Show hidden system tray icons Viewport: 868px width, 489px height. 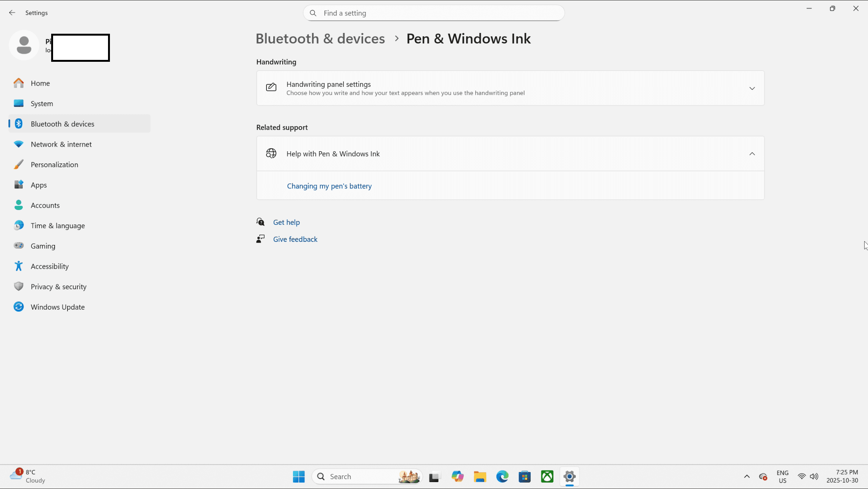747,476
